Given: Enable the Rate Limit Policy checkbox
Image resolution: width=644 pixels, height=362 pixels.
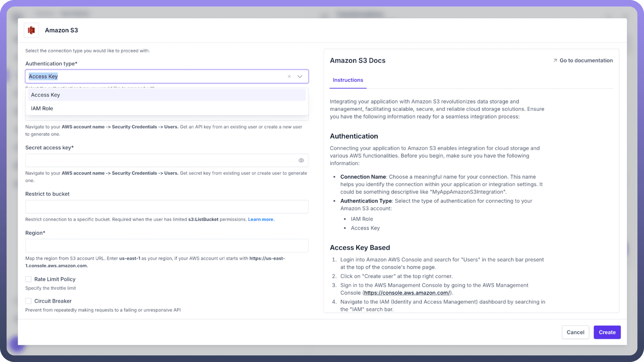Looking at the screenshot, I should [x=28, y=279].
